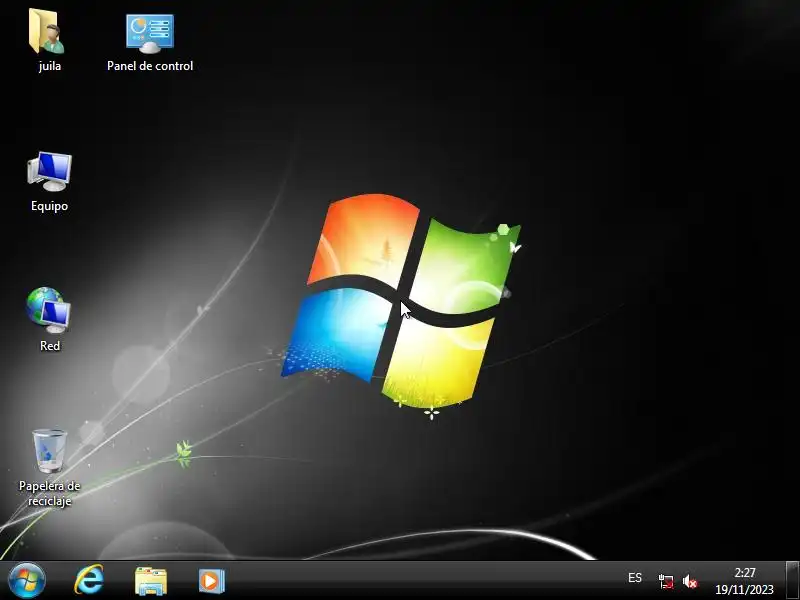Open the Windows Start menu orb
The image size is (800, 600).
(x=27, y=581)
